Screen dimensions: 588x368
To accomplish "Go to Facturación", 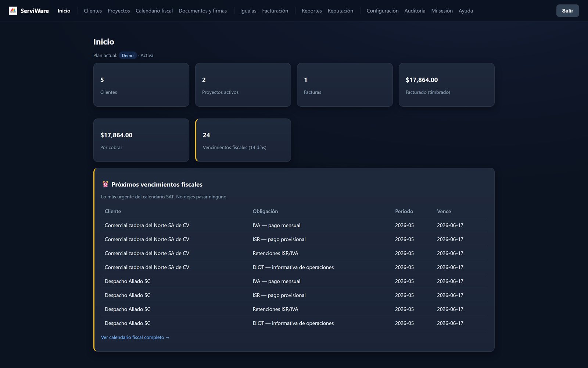I will (275, 11).
